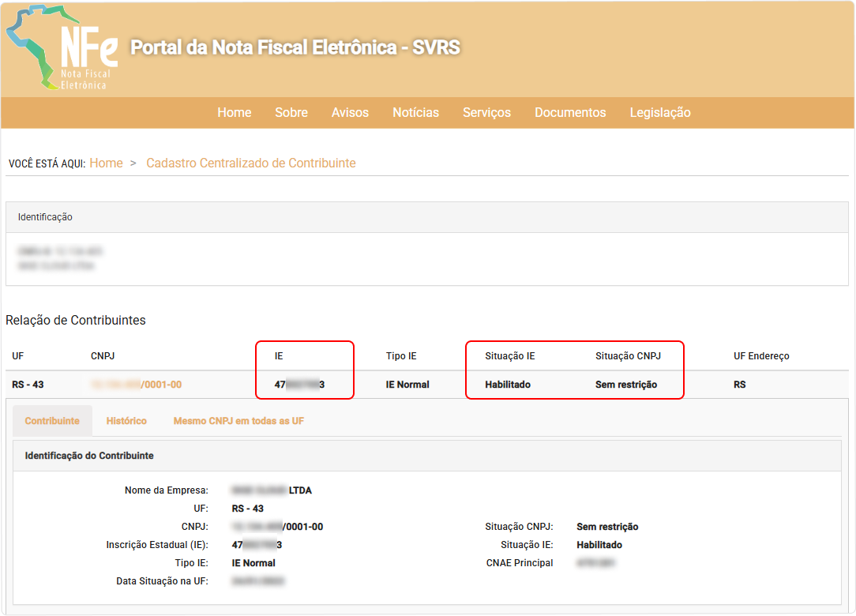Click the CNPJ column header
This screenshot has width=856, height=616.
coord(103,356)
